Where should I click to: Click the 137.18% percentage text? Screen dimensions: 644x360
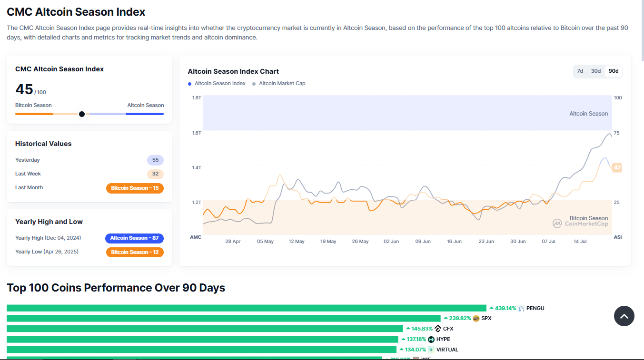tap(416, 339)
